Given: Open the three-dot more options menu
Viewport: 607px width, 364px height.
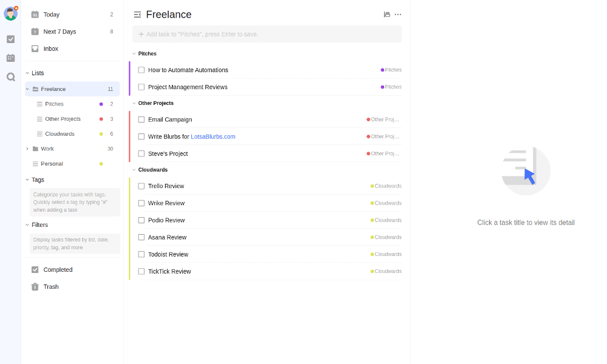Looking at the screenshot, I should pyautogui.click(x=398, y=15).
